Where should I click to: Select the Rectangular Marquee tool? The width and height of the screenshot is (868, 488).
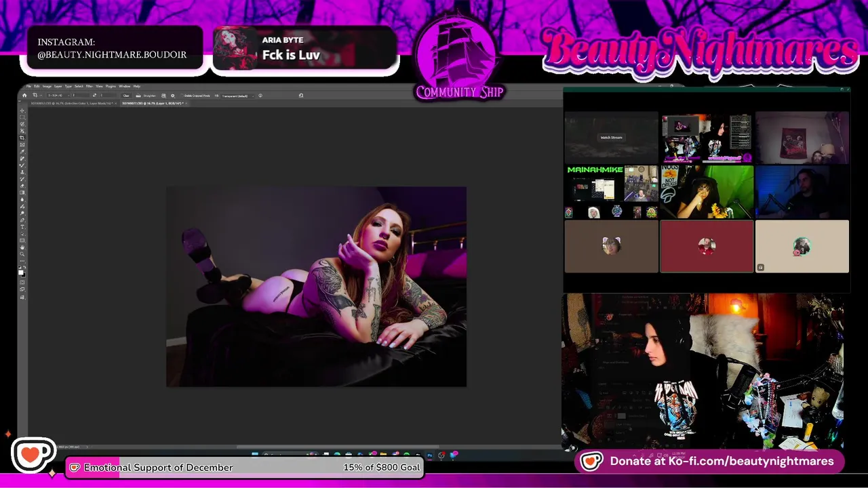[x=22, y=117]
